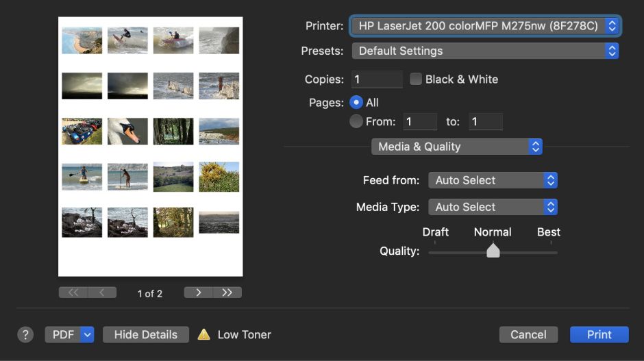Open the Feed from Auto Select menu

492,180
